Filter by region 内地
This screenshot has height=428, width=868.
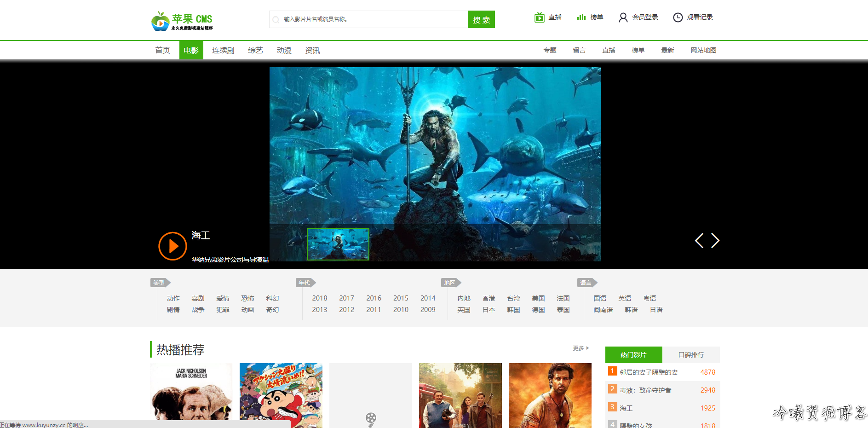pyautogui.click(x=464, y=298)
